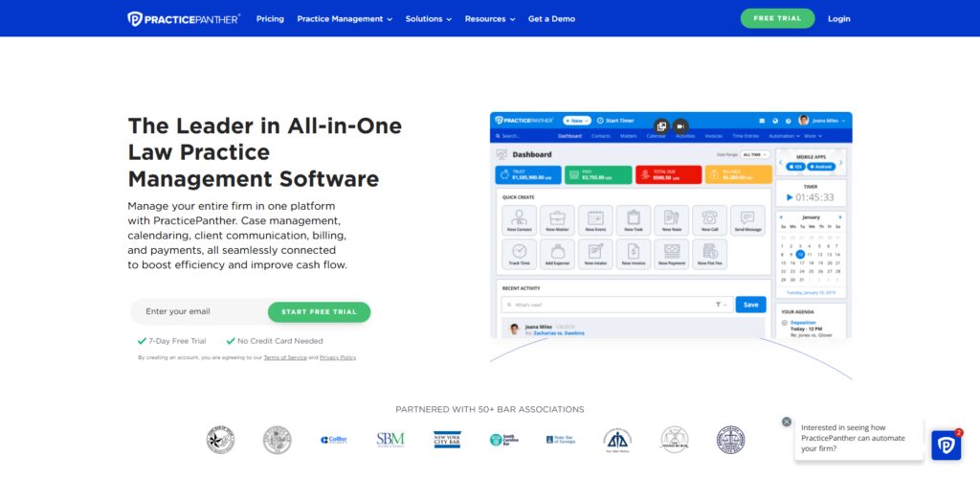Open the Privacy Policy link
The image size is (980, 479).
pyautogui.click(x=338, y=357)
